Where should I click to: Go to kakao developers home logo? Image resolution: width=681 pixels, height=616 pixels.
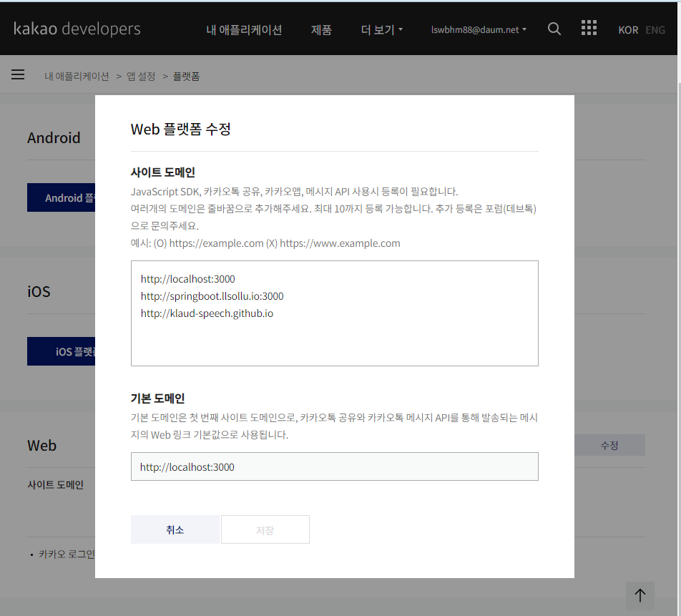[77, 29]
